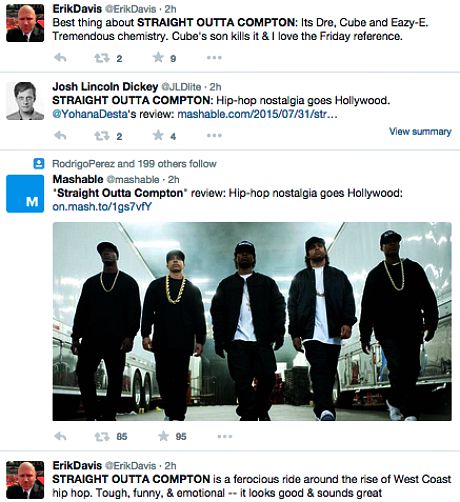
Task: Favorite ErikDavis's tweet with 9 stars
Action: [158, 58]
